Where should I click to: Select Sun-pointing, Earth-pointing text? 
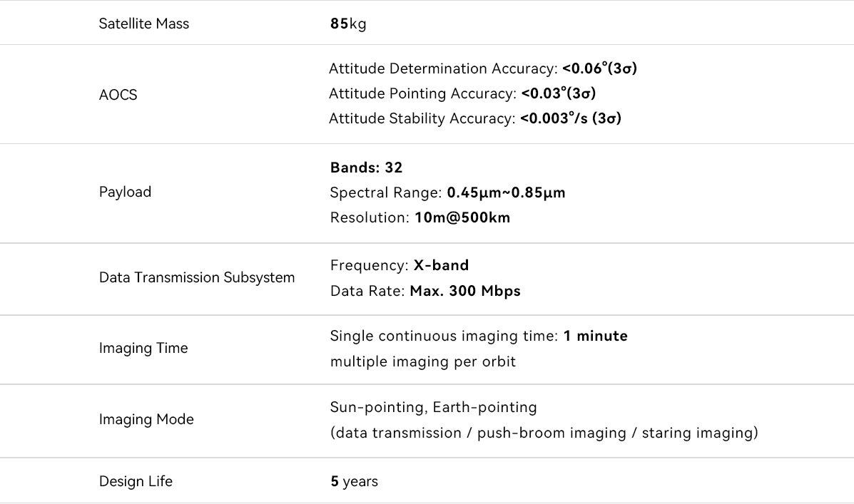[434, 408]
